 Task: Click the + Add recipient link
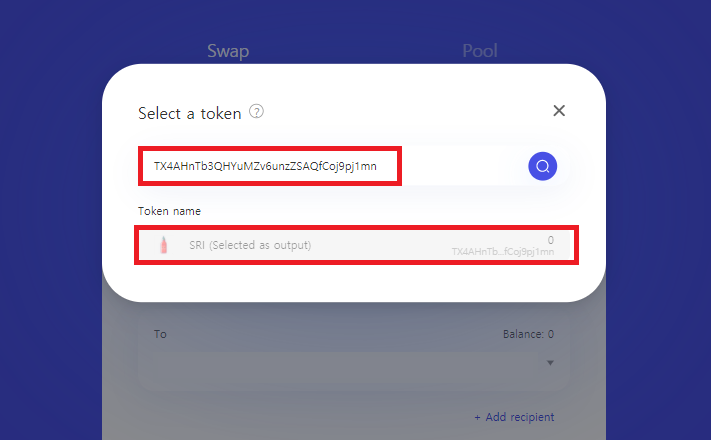[x=514, y=417]
